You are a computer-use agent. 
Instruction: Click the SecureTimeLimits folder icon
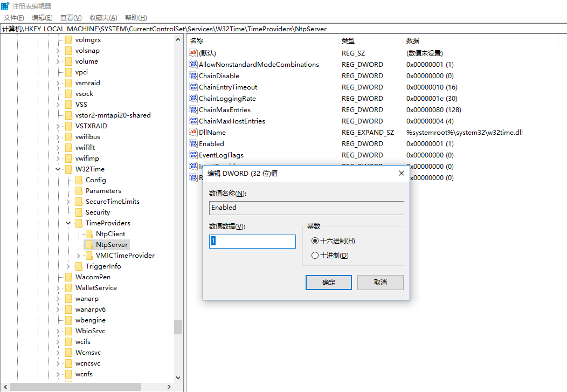79,202
